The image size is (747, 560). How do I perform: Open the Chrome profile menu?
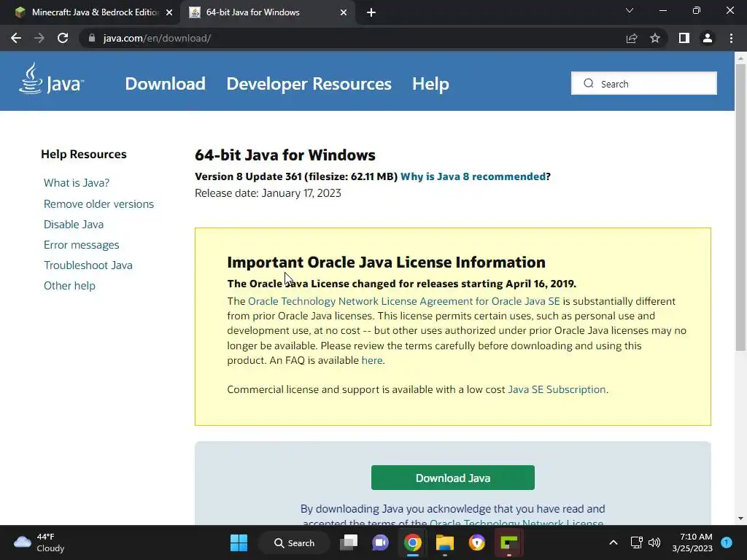[708, 38]
